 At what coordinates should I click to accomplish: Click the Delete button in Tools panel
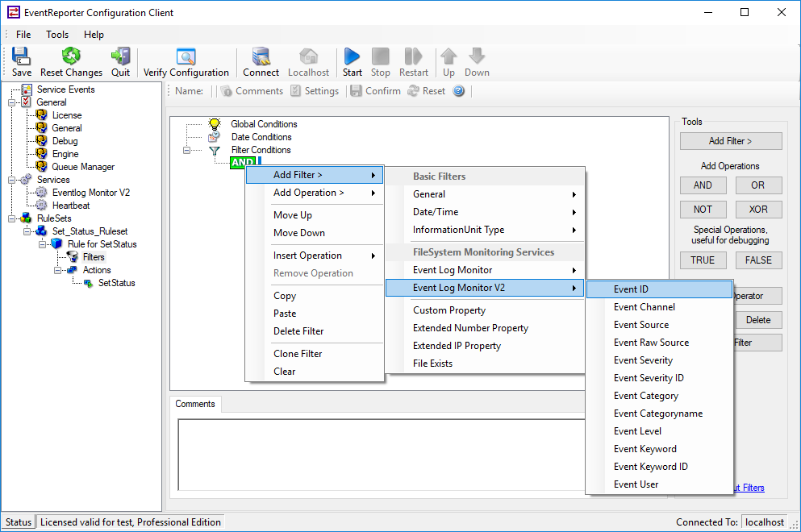pos(758,320)
